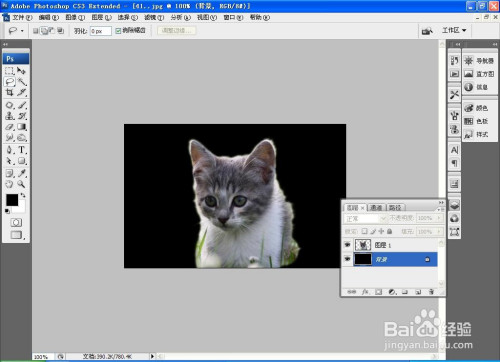Hide the Background layer eye icon
500x362 pixels.
coord(347,259)
